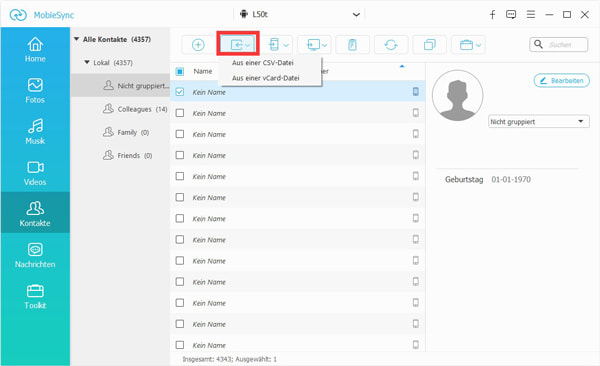Check the fifth Kein Name contact box
The height and width of the screenshot is (366, 600).
[179, 176]
